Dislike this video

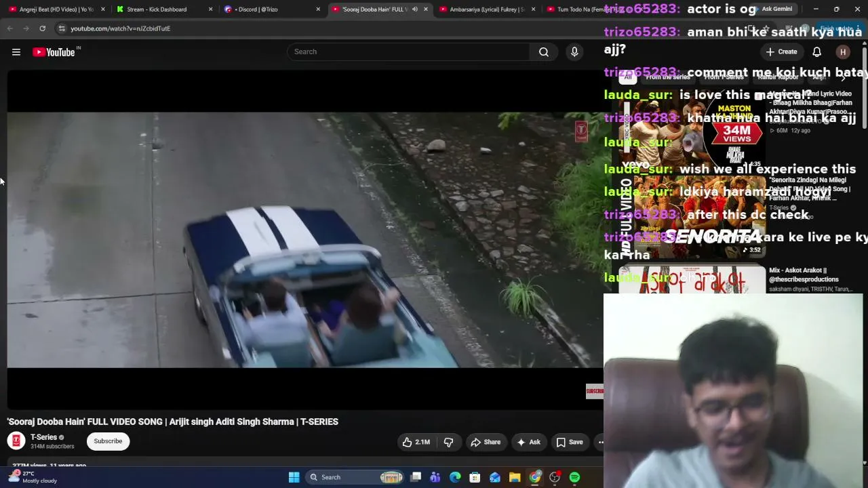click(x=448, y=443)
